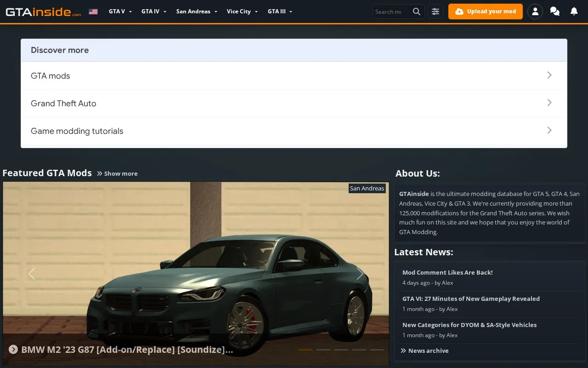588x368 pixels.
Task: Expand the GTA IV dropdown menu
Action: point(154,11)
